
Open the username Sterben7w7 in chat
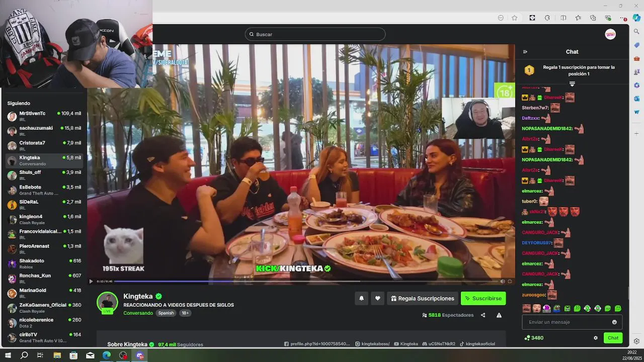coord(535,108)
